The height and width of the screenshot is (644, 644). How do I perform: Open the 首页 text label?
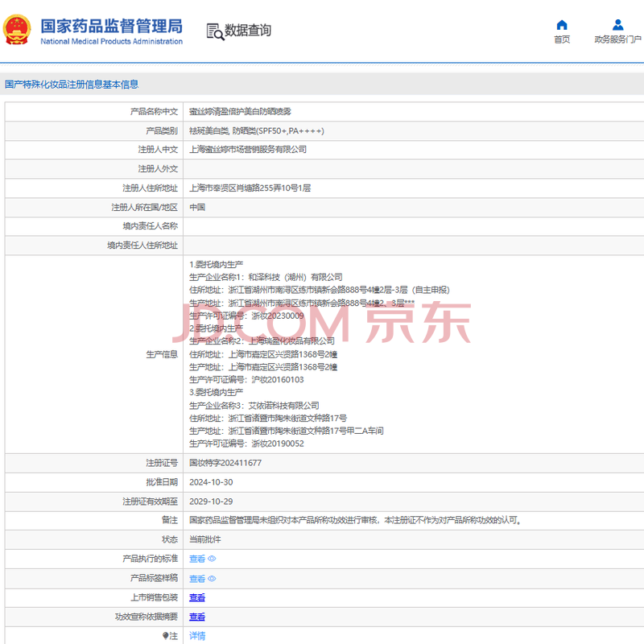(562, 39)
